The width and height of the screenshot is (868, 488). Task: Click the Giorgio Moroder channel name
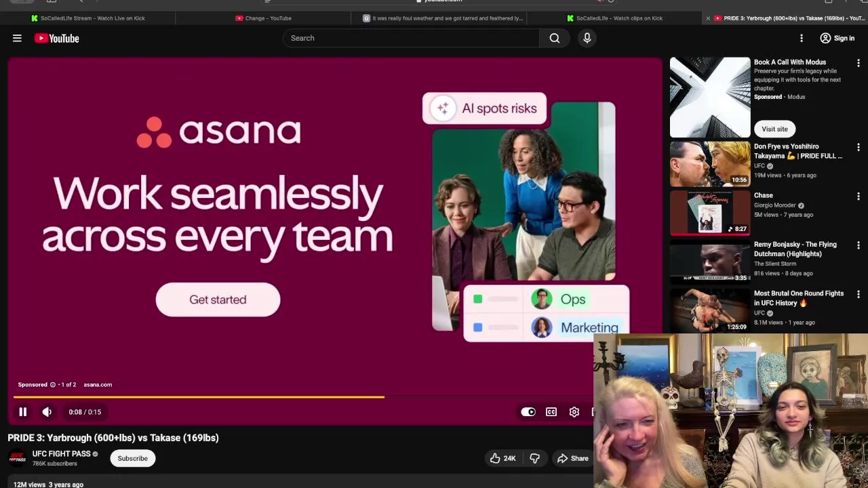coord(776,205)
